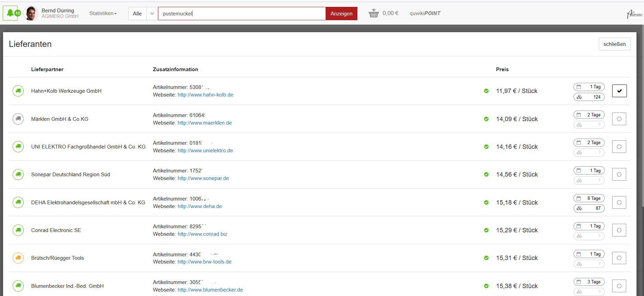
Task: Click the basket total '0,00 €'
Action: [391, 13]
